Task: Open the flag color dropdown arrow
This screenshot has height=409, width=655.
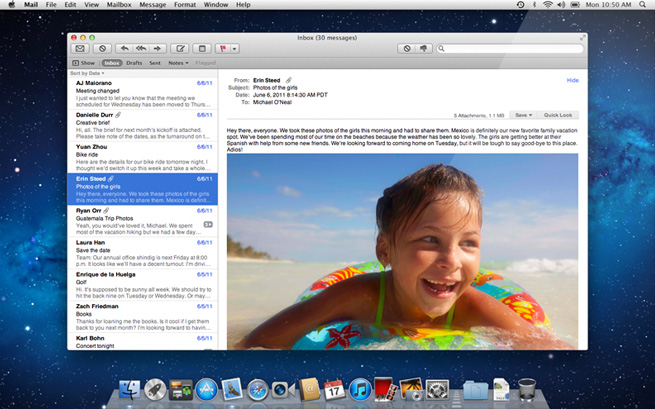Action: [235, 48]
